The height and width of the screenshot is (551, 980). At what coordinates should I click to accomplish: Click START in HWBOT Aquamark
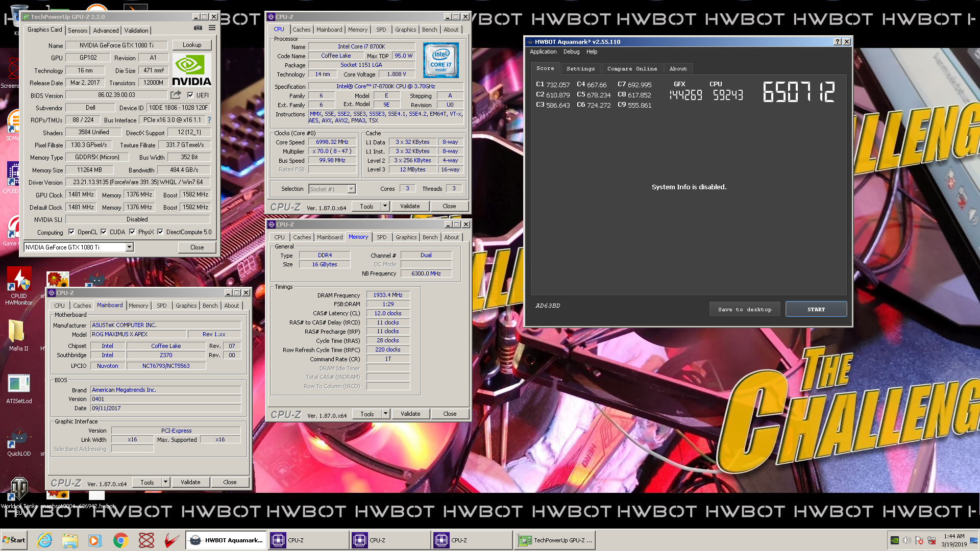(x=816, y=309)
